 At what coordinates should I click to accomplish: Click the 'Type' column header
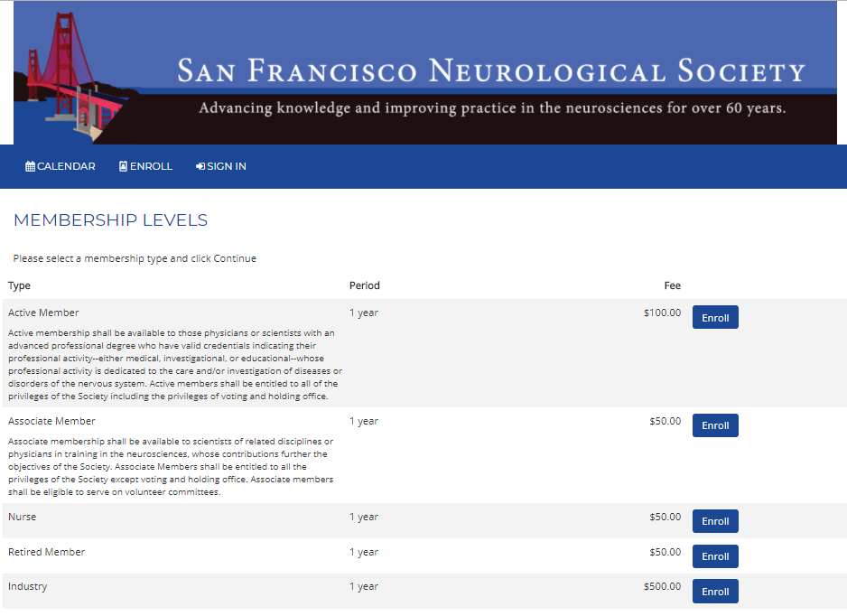point(19,285)
